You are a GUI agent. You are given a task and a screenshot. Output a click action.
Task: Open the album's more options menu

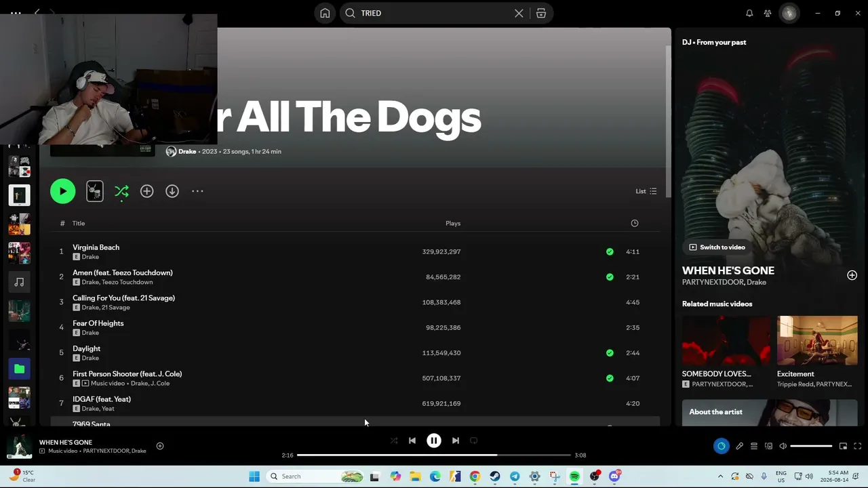coord(197,191)
